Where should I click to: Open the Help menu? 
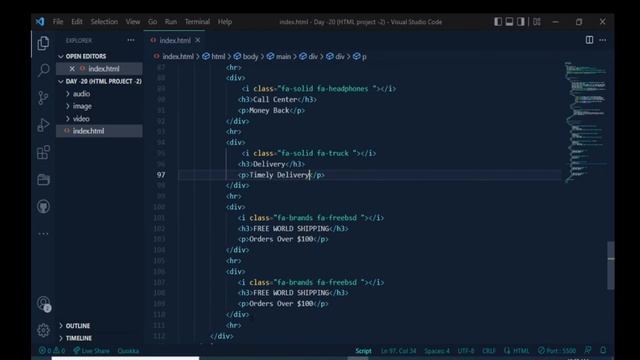click(x=224, y=22)
